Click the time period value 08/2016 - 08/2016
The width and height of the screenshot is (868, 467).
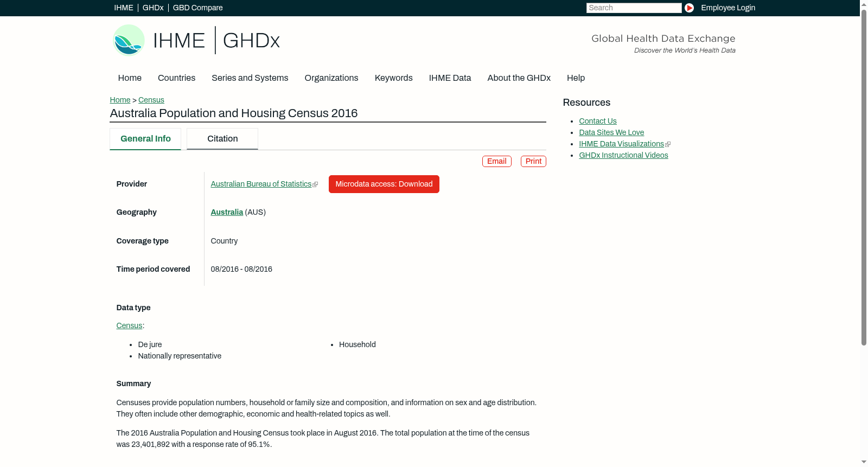(x=241, y=269)
